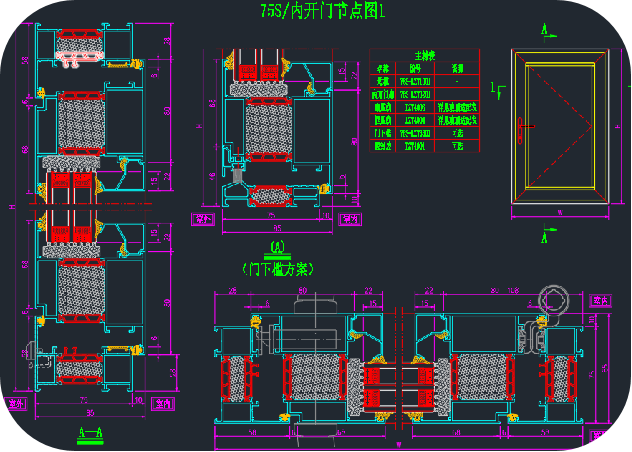The image size is (632, 452).
Task: Click the 主材表 table header
Action: click(x=424, y=57)
